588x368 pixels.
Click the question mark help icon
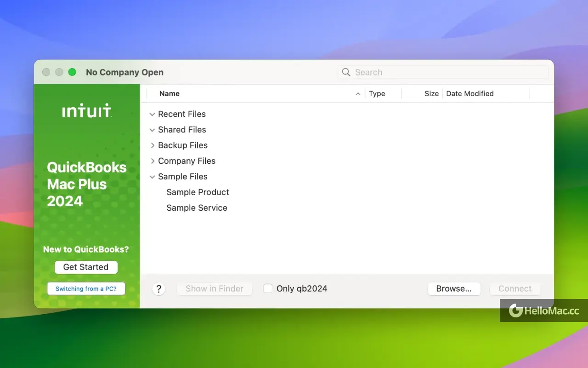click(158, 289)
